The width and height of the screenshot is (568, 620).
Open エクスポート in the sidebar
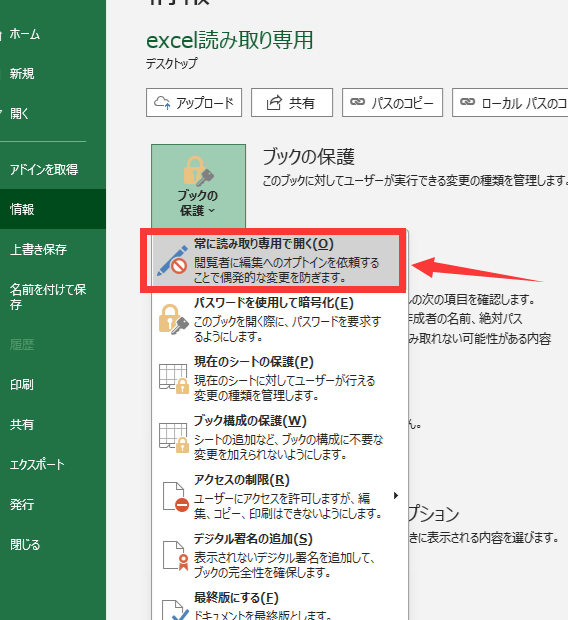[52, 464]
